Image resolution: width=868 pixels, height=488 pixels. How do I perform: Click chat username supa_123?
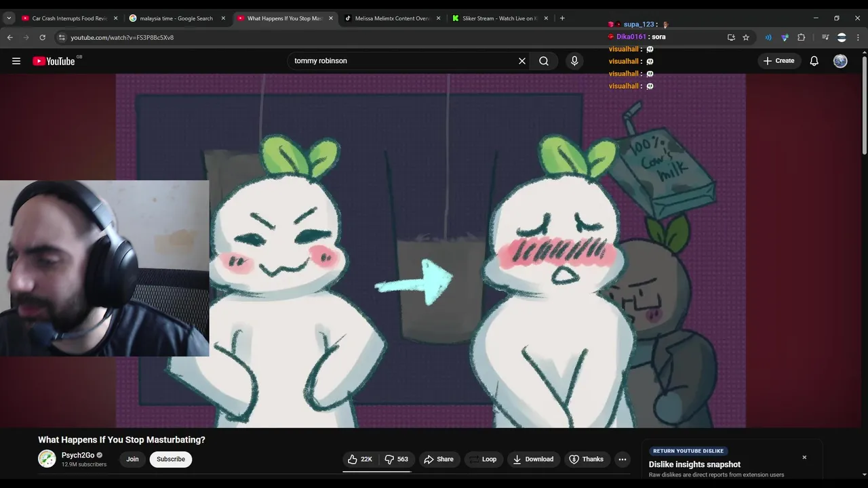click(638, 24)
